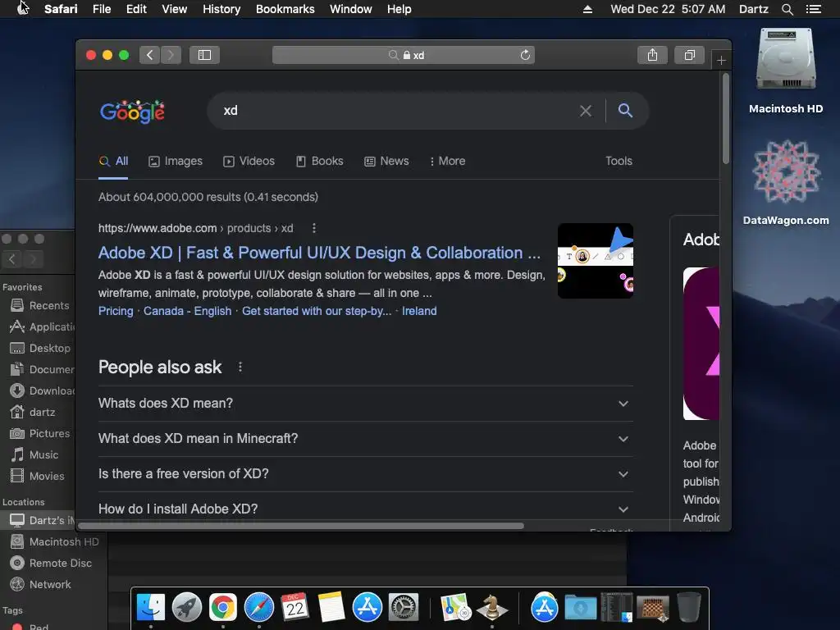Viewport: 840px width, 630px height.
Task: Expand 'What does XD mean in Minecraft?'
Action: (x=365, y=439)
